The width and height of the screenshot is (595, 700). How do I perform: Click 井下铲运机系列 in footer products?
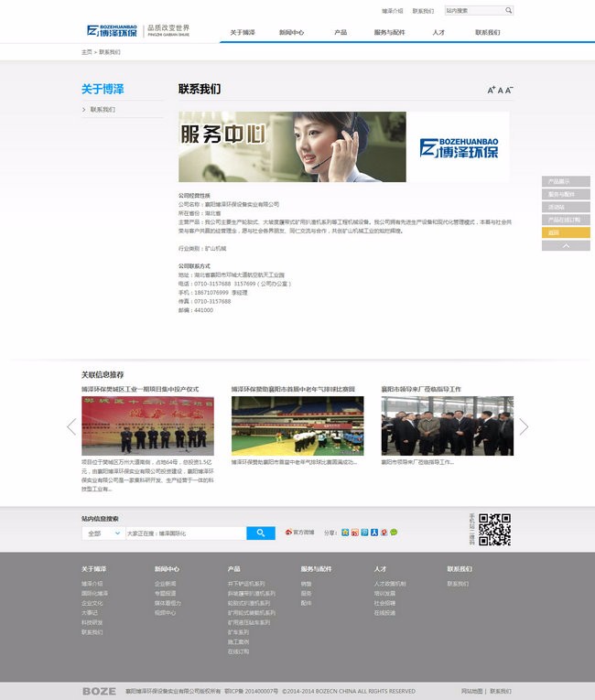pos(246,584)
